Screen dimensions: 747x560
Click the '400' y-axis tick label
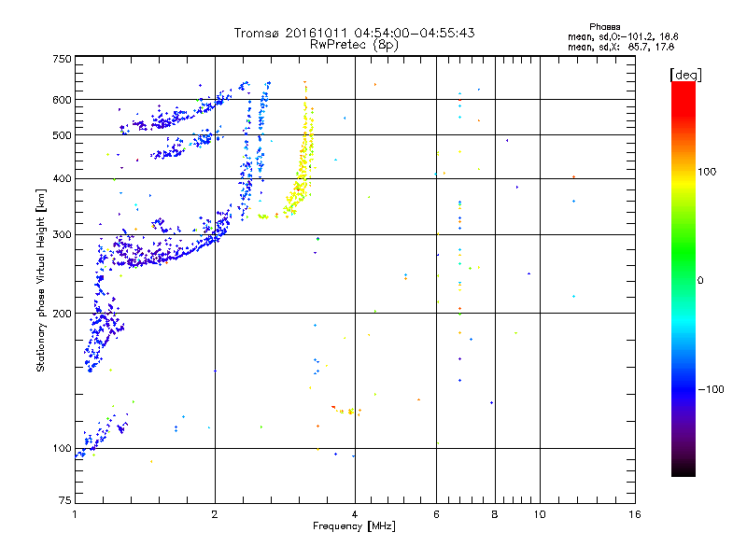point(62,178)
